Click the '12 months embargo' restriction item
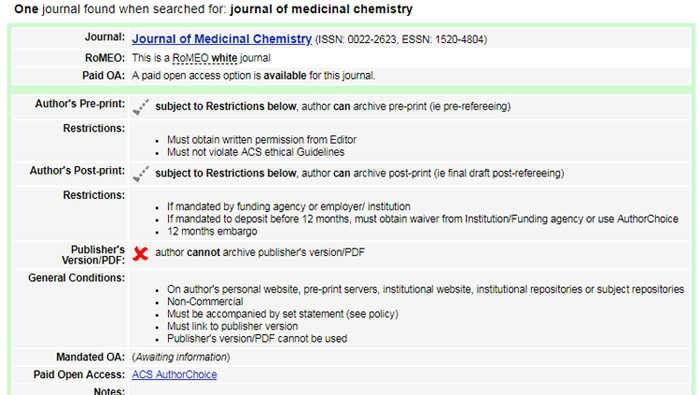 (x=212, y=231)
